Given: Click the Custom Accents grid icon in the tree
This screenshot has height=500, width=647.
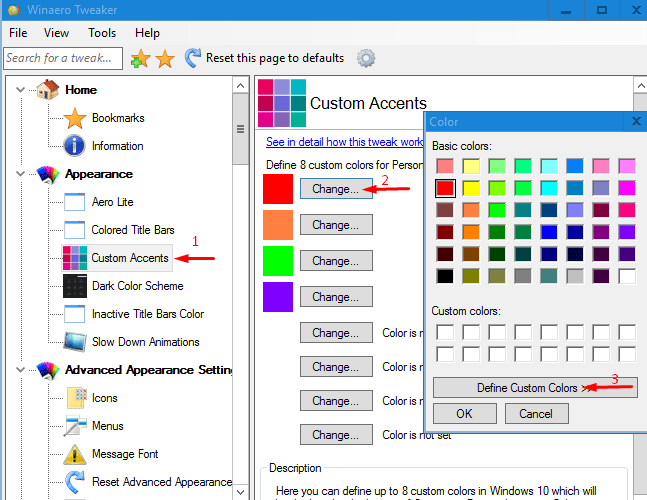Looking at the screenshot, I should 75,258.
